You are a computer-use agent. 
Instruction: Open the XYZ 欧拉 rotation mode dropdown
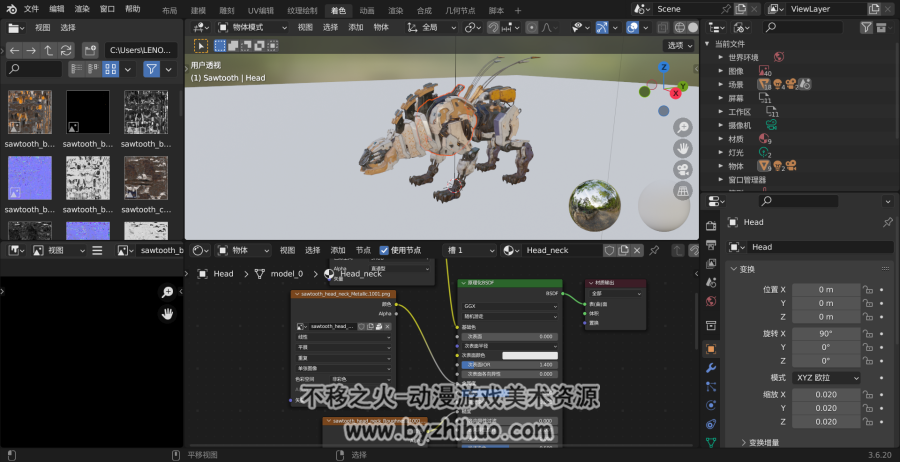pos(826,378)
